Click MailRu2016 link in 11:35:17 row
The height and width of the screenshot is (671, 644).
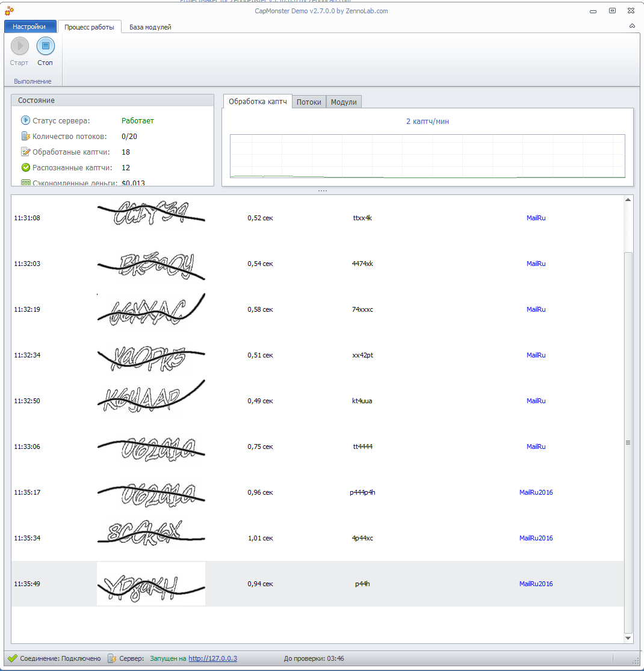point(536,492)
